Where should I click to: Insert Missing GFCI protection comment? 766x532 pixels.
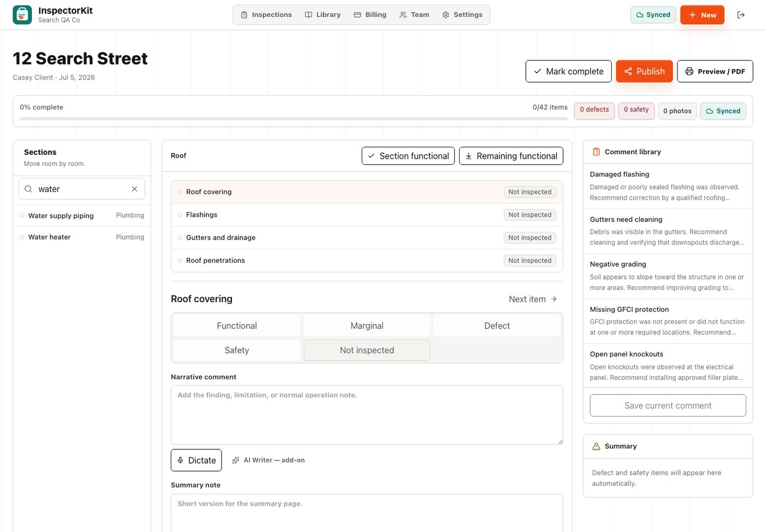pyautogui.click(x=668, y=321)
